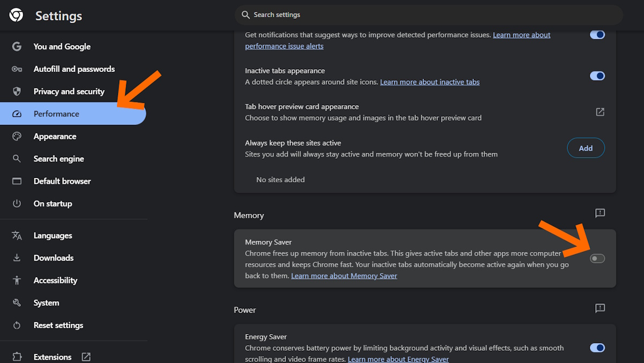The width and height of the screenshot is (644, 363).
Task: Open Extensions in the sidebar
Action: coord(53,357)
